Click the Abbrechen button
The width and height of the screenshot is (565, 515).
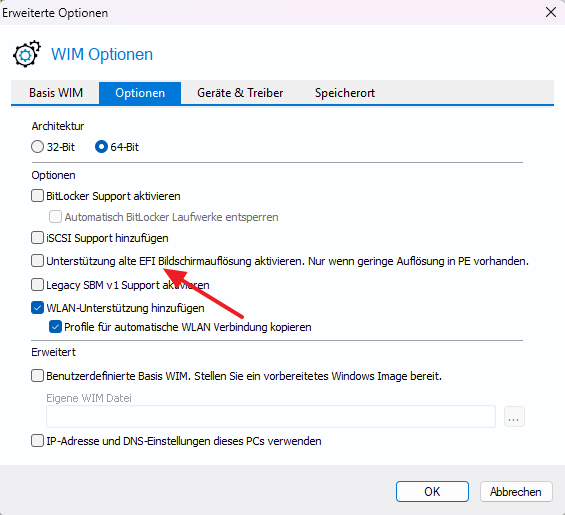[x=516, y=492]
